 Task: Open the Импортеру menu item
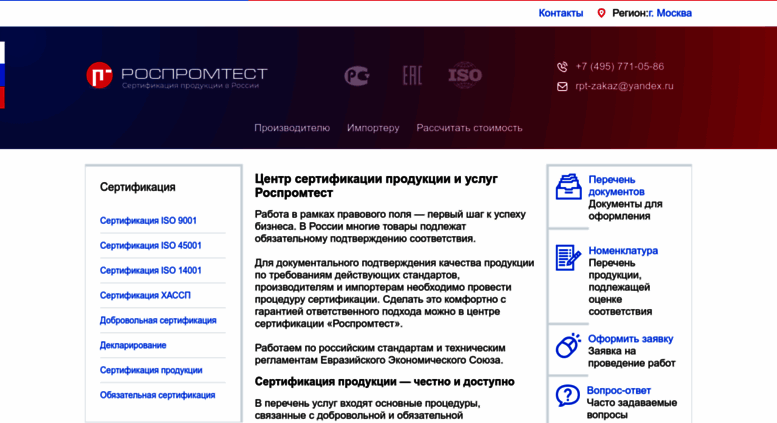pyautogui.click(x=373, y=128)
